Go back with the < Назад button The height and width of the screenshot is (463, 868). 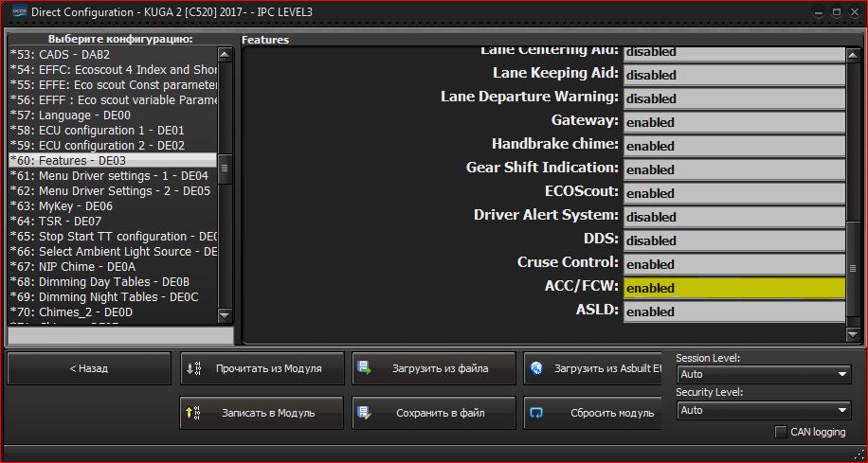(x=89, y=368)
